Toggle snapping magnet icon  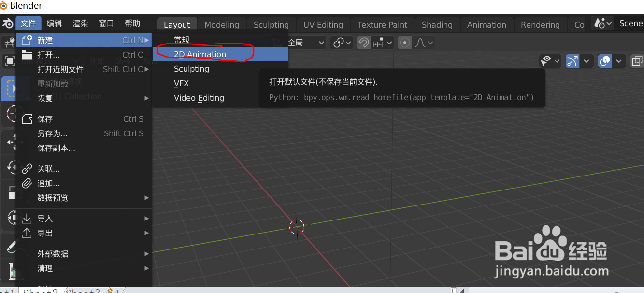[364, 43]
